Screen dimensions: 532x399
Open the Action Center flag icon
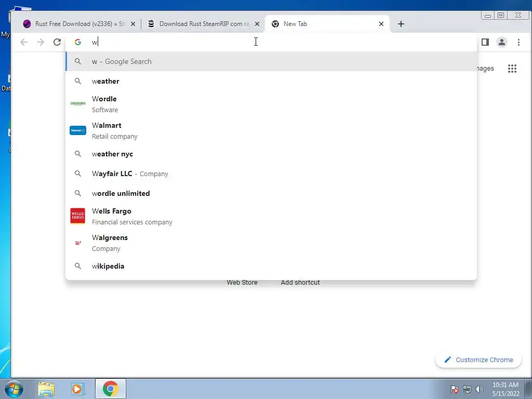point(455,389)
